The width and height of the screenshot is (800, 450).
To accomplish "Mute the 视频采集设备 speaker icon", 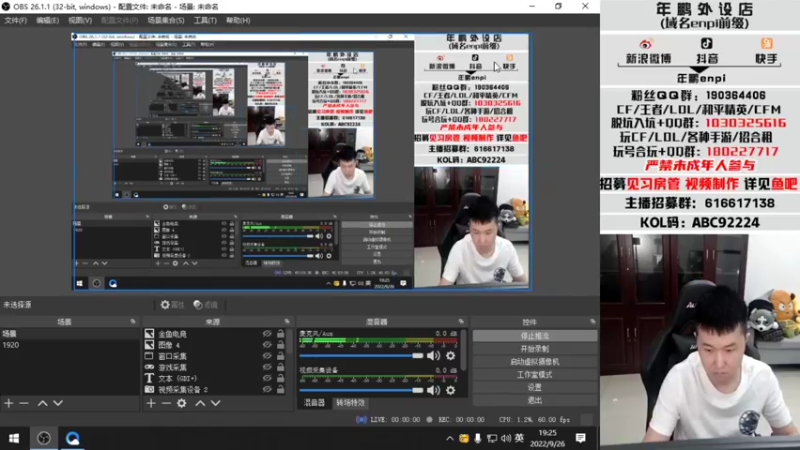I will [433, 390].
